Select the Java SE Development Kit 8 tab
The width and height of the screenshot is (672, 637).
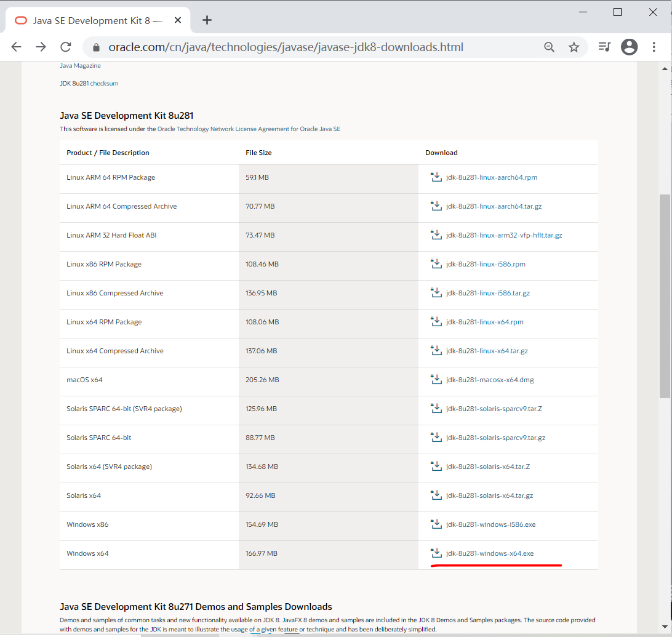pyautogui.click(x=92, y=20)
